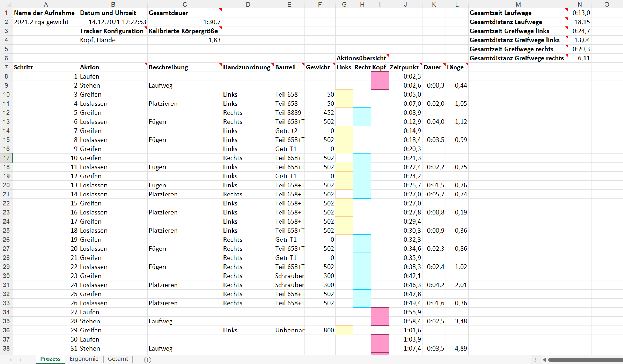Select the 'Zeitpunkt' column heading
The width and height of the screenshot is (623, 364).
coord(405,67)
